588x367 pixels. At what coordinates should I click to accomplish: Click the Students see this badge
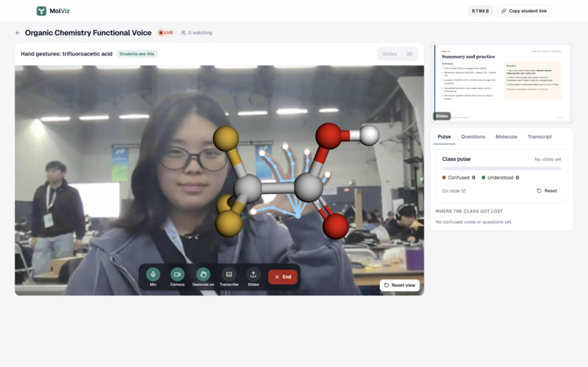[x=137, y=54]
